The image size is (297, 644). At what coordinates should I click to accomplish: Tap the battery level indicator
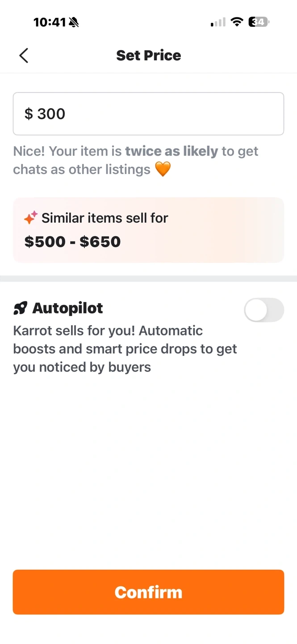tap(259, 22)
